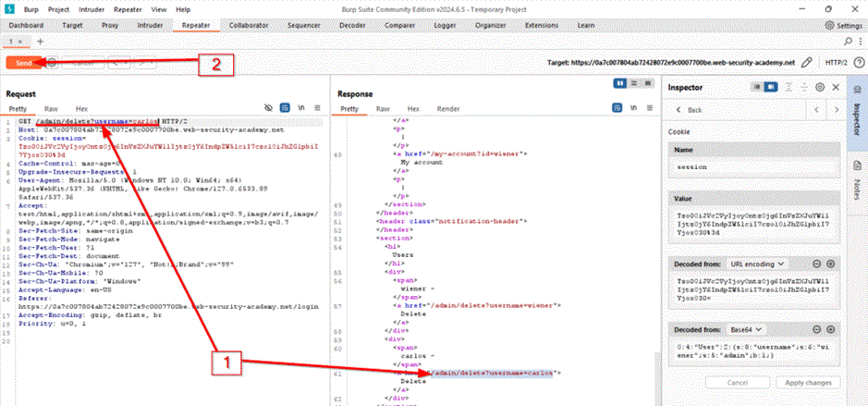This screenshot has width=868, height=406.
Task: Edit target with the pencil icon
Action: click(807, 63)
